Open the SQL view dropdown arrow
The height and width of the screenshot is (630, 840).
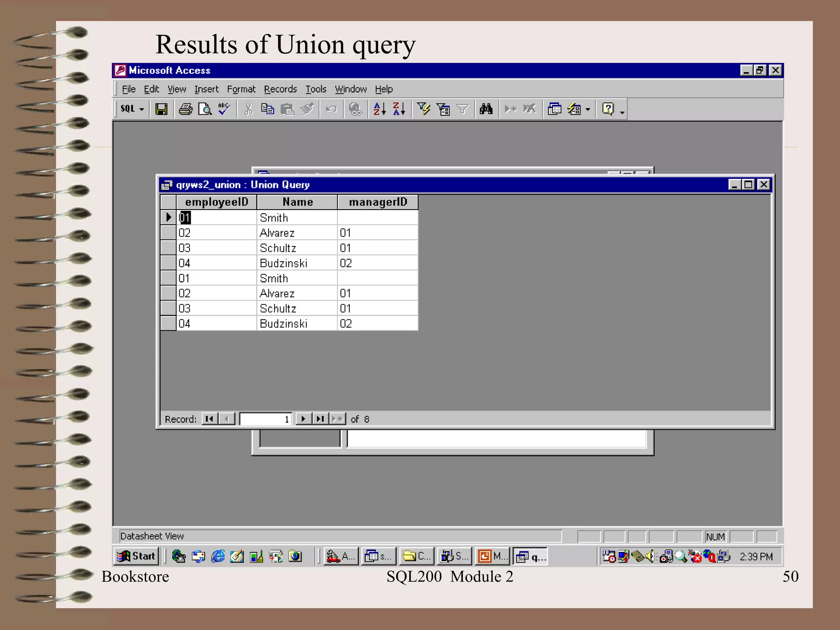click(142, 110)
